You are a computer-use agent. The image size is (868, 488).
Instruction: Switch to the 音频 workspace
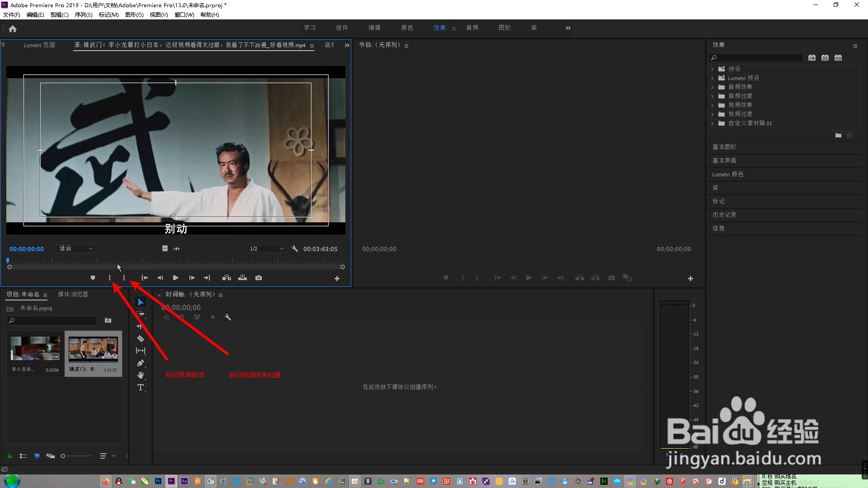(x=472, y=28)
